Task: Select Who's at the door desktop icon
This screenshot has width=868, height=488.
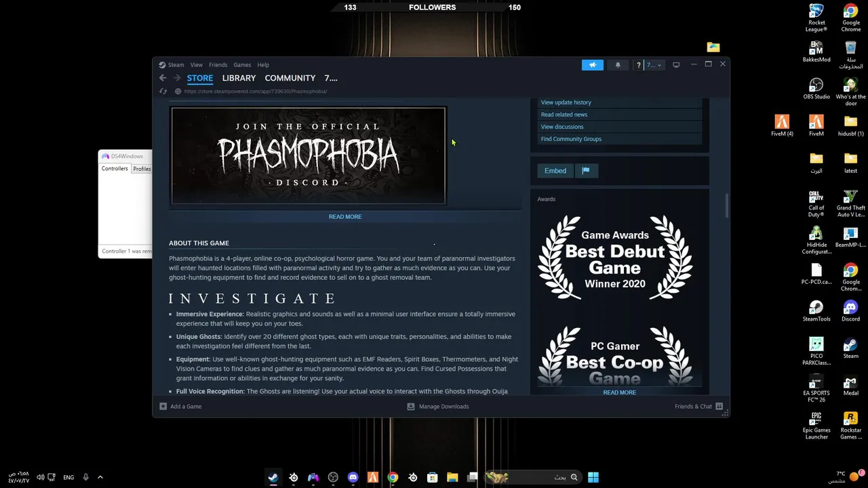Action: pyautogui.click(x=851, y=91)
